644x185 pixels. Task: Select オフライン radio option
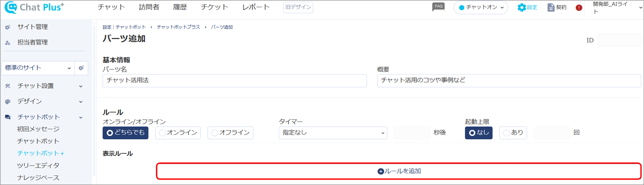(231, 133)
